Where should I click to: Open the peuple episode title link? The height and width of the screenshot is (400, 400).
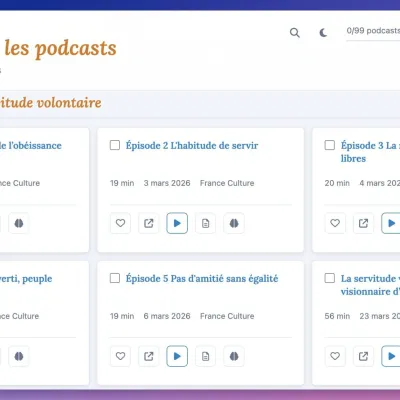click(x=26, y=279)
